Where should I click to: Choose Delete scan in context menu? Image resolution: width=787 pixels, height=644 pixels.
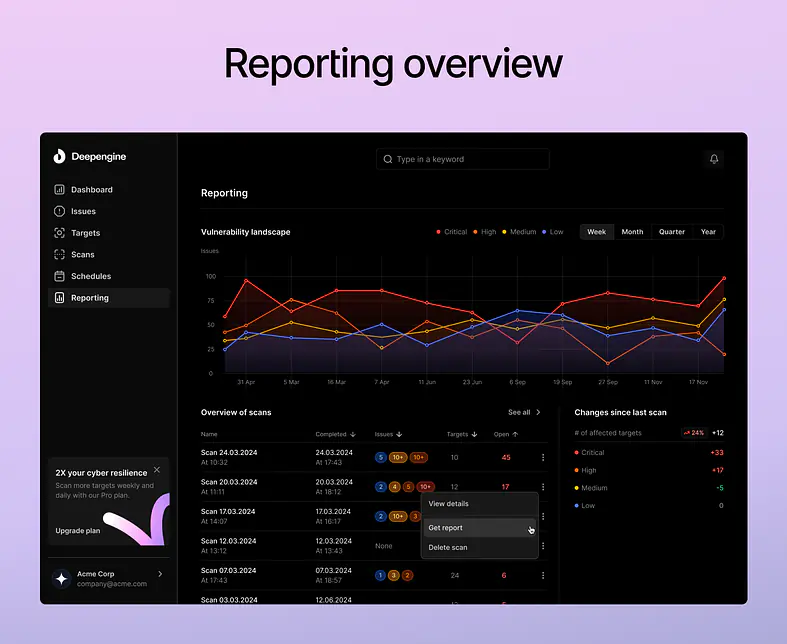479,547
